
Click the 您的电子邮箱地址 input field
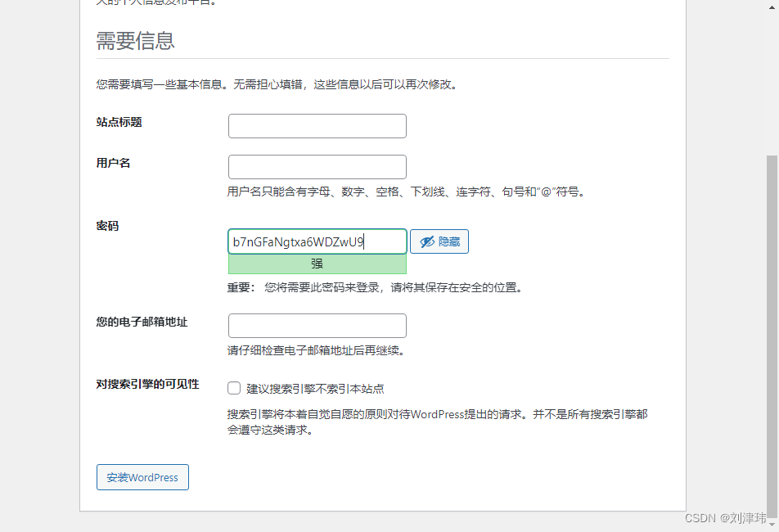(317, 326)
